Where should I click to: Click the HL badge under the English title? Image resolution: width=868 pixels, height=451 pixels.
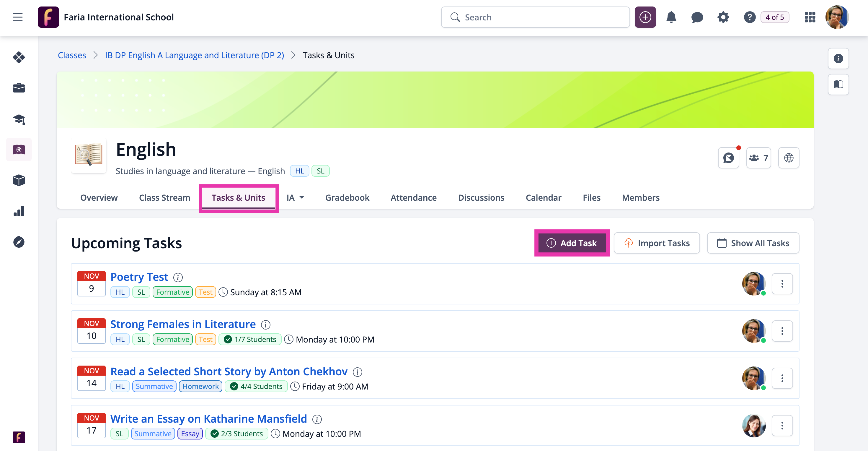[299, 171]
